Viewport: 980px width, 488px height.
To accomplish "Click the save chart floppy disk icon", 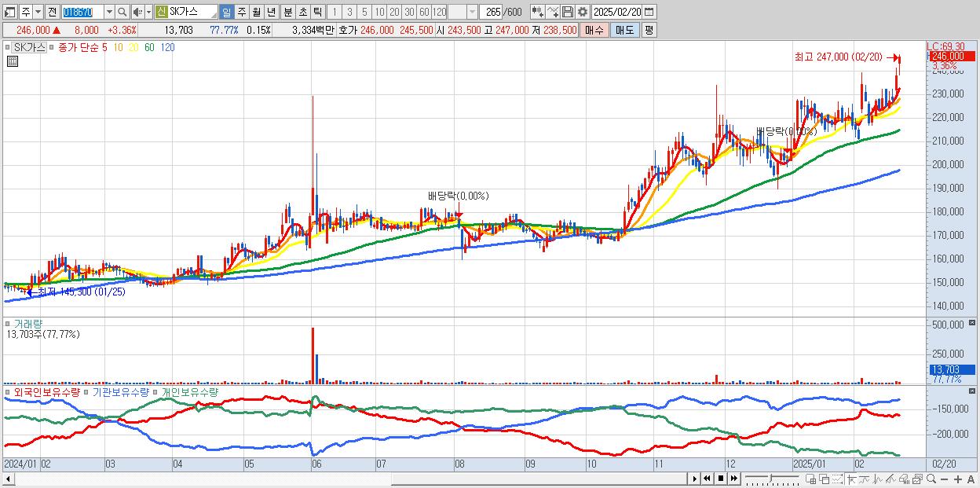I will tap(568, 12).
